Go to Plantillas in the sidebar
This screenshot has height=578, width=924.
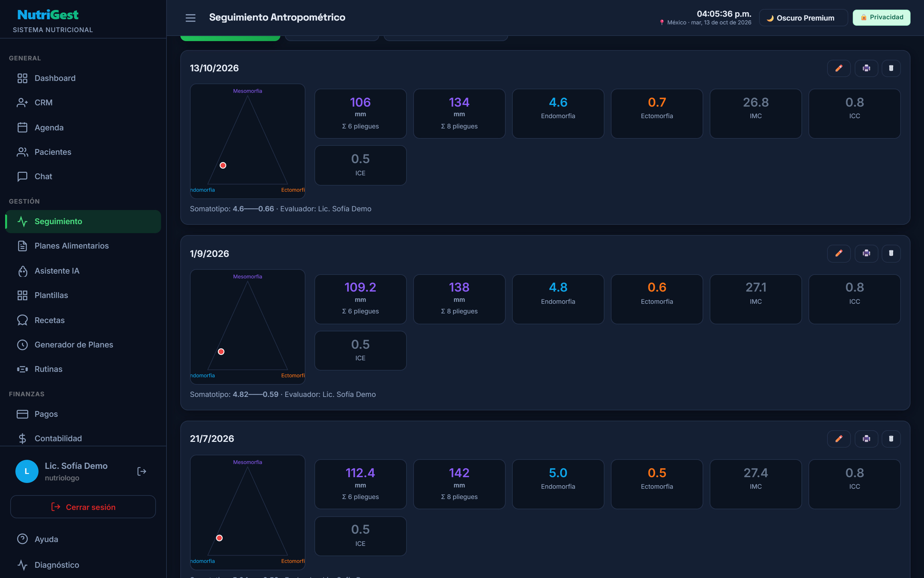coord(83,295)
